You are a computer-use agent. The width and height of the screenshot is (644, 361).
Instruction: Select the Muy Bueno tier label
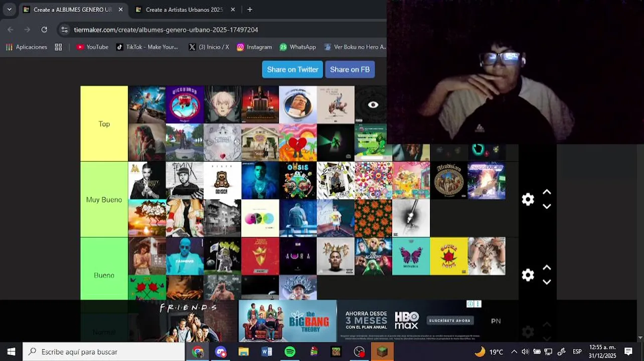104,200
